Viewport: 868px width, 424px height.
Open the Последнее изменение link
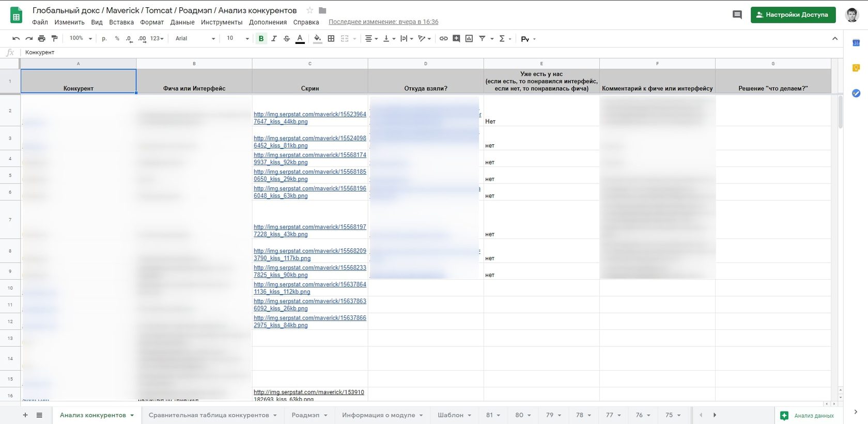[x=383, y=22]
